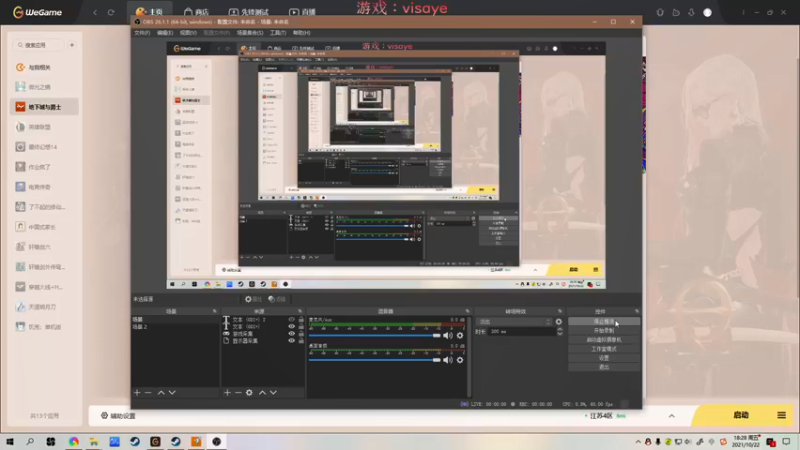This screenshot has width=800, height=450.
Task: Click 启动虚拟摄像机 button
Action: pos(604,340)
